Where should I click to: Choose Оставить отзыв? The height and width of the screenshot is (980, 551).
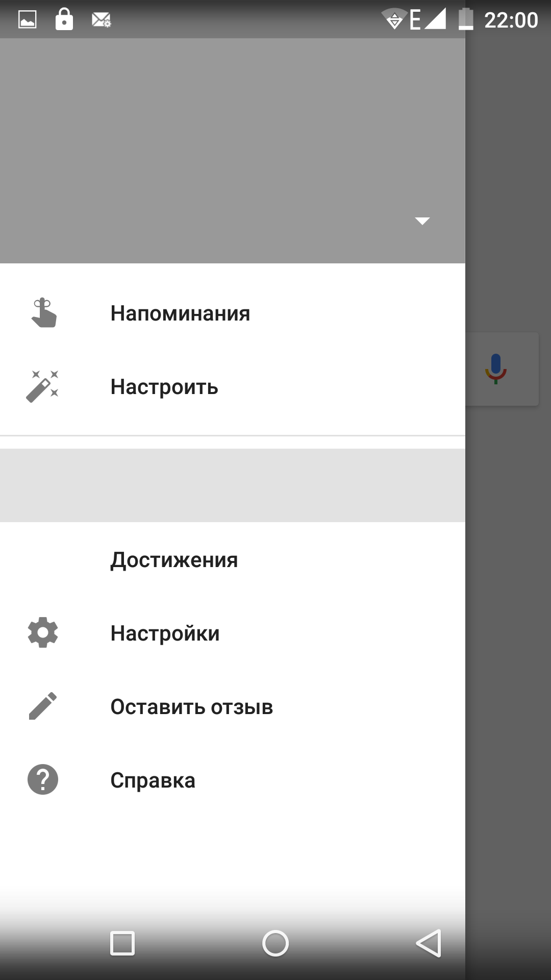[x=233, y=707]
